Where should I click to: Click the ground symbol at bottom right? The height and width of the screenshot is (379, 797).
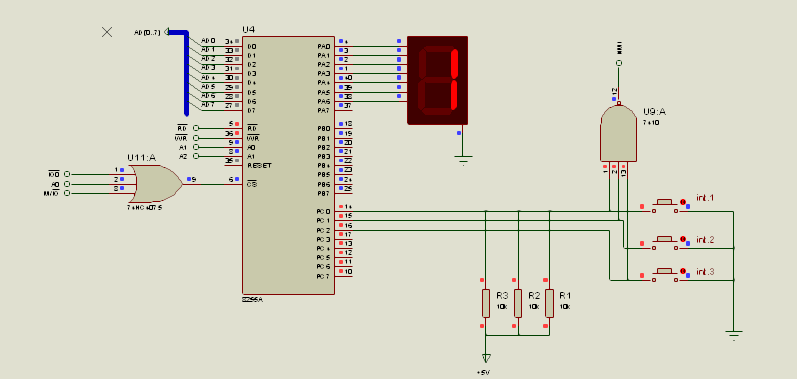click(733, 335)
